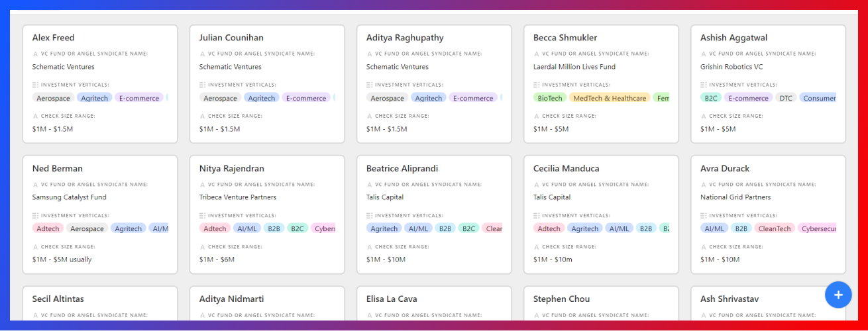Click Consumer tag on Ashish Aggatwal card
The height and width of the screenshot is (331, 868).
(818, 98)
